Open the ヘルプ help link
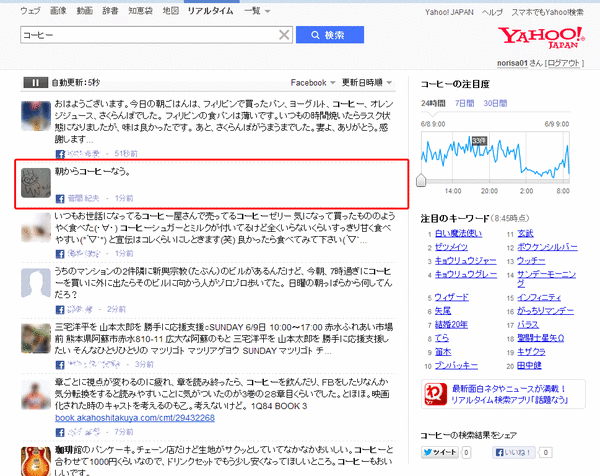Image resolution: width=600 pixels, height=476 pixels. (x=492, y=12)
